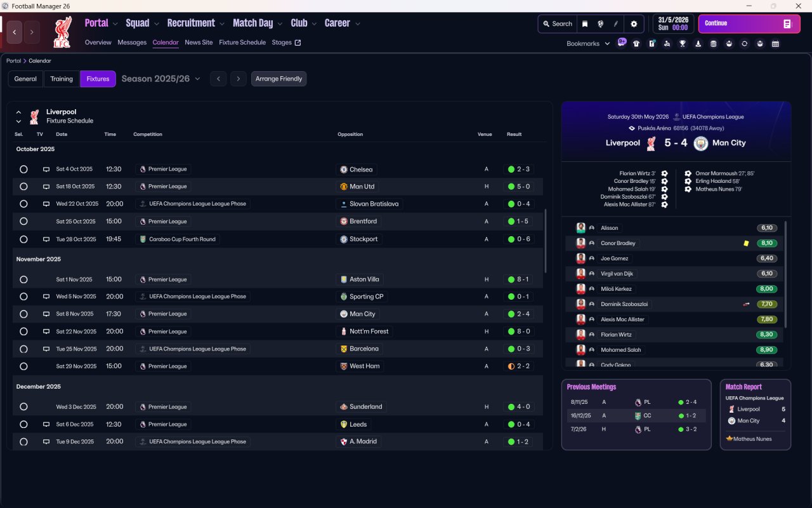Expand the Match Day menu dropdown arrow
The width and height of the screenshot is (812, 508).
[280, 23]
